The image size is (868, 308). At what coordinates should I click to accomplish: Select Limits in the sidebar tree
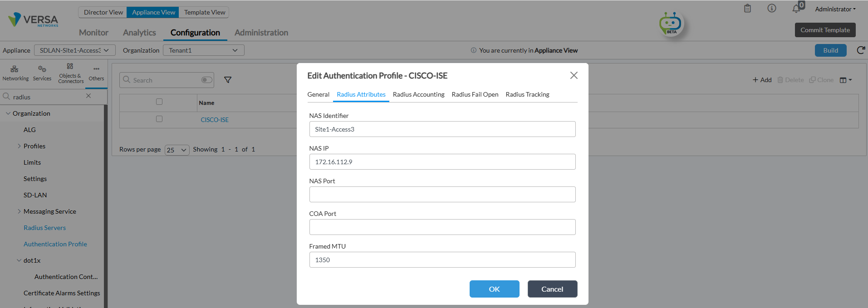32,162
